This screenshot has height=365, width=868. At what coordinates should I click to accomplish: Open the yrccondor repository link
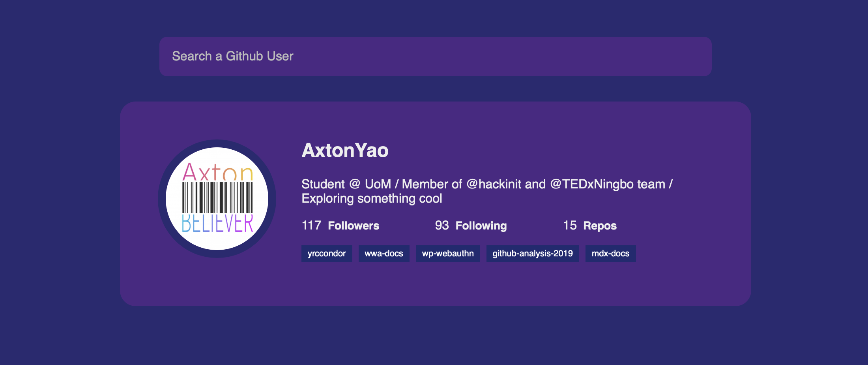[x=326, y=254]
